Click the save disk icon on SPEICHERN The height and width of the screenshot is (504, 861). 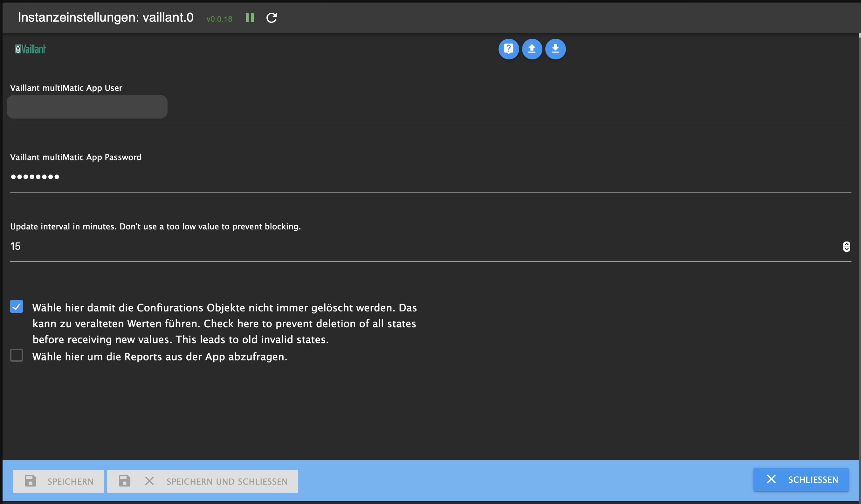(31, 481)
